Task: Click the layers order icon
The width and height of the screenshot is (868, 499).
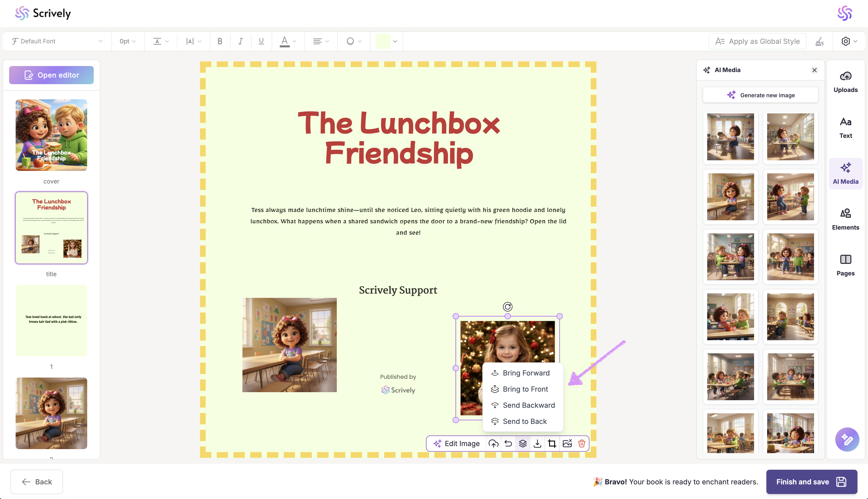Action: tap(522, 444)
